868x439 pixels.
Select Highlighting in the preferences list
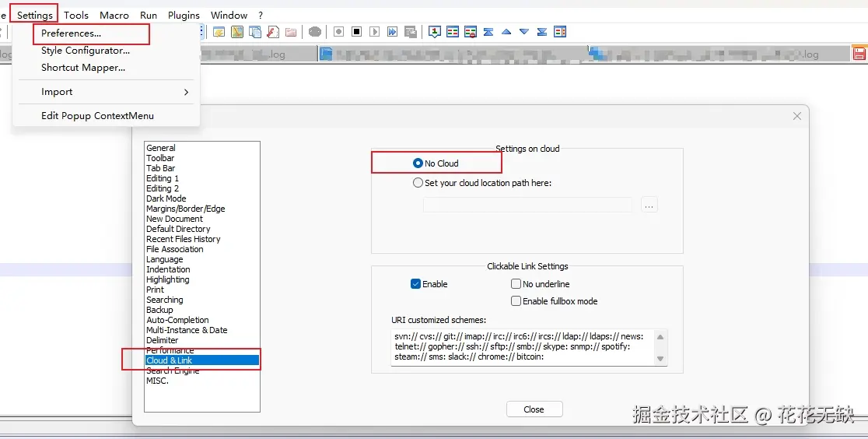coord(168,279)
